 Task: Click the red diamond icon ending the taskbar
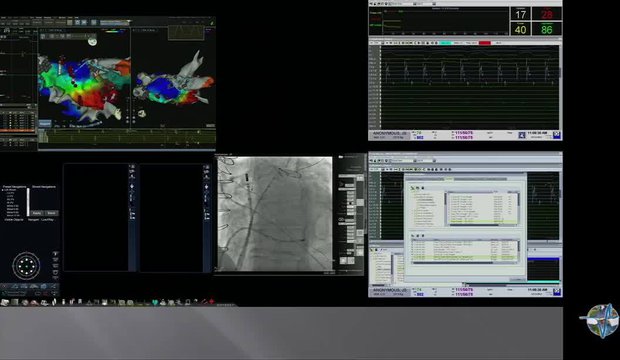click(x=212, y=302)
